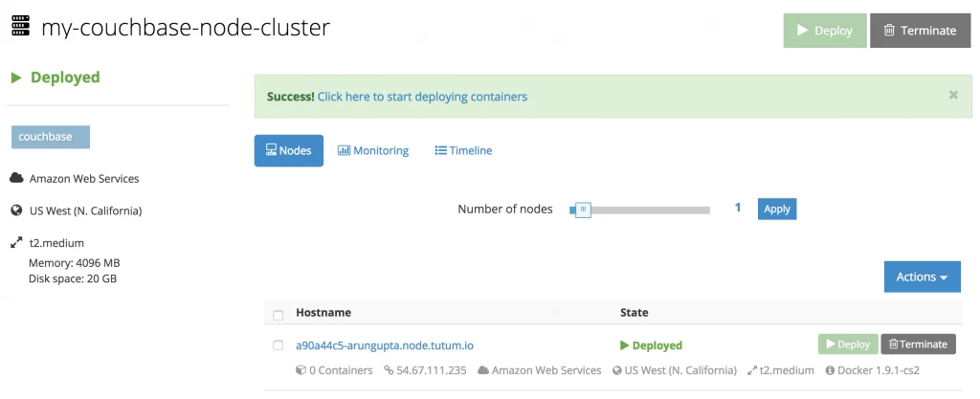Click the globe icon in the node row details
The width and height of the screenshot is (980, 399).
point(617,370)
